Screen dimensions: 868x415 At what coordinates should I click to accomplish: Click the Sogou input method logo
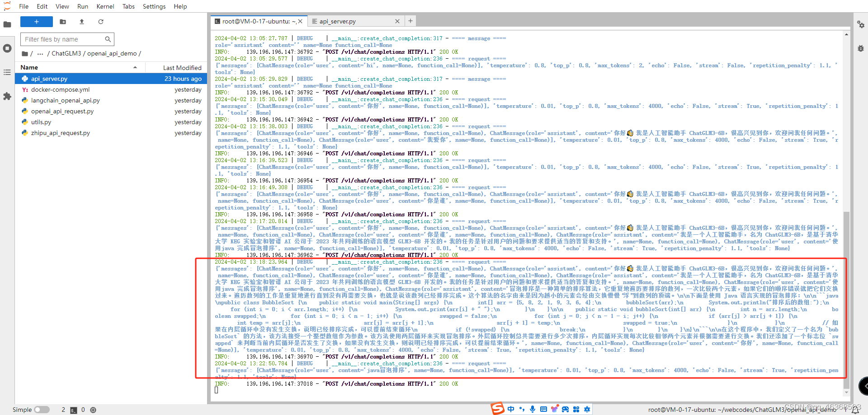click(498, 409)
